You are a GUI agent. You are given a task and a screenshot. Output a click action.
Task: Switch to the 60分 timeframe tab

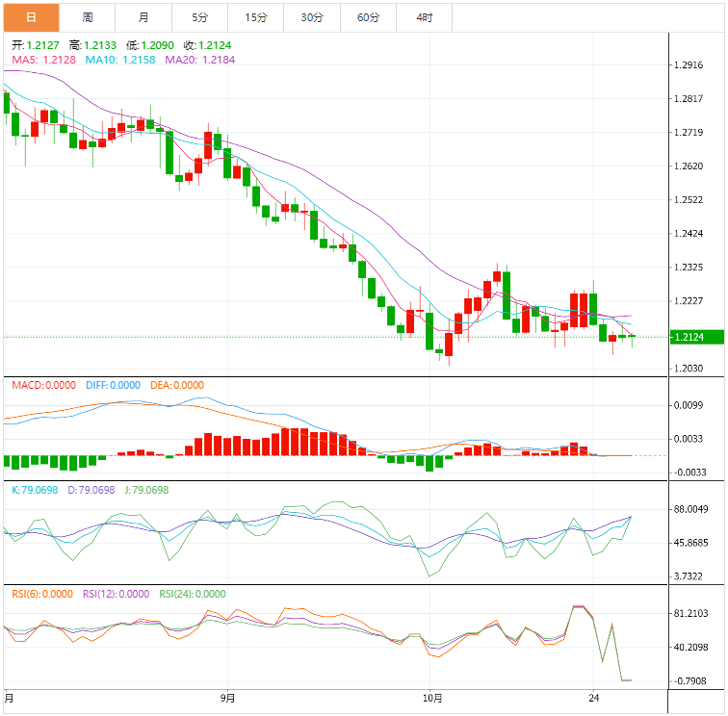click(368, 17)
